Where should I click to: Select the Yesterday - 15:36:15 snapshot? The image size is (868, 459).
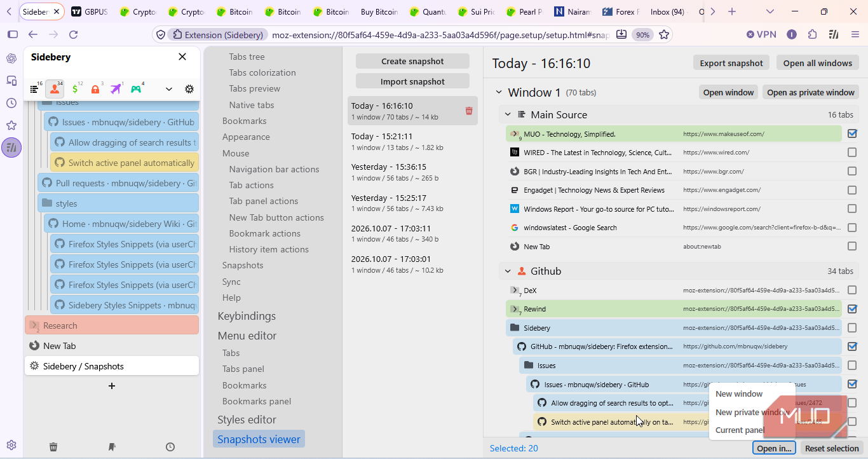point(412,172)
